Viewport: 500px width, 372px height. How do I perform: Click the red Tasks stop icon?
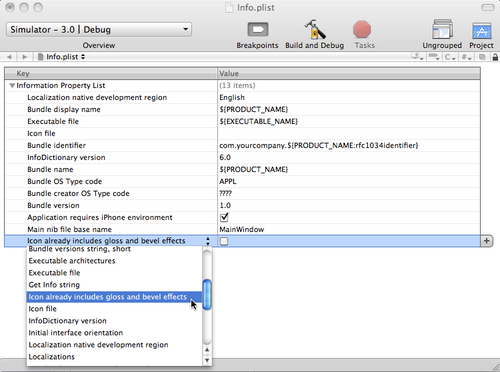362,29
